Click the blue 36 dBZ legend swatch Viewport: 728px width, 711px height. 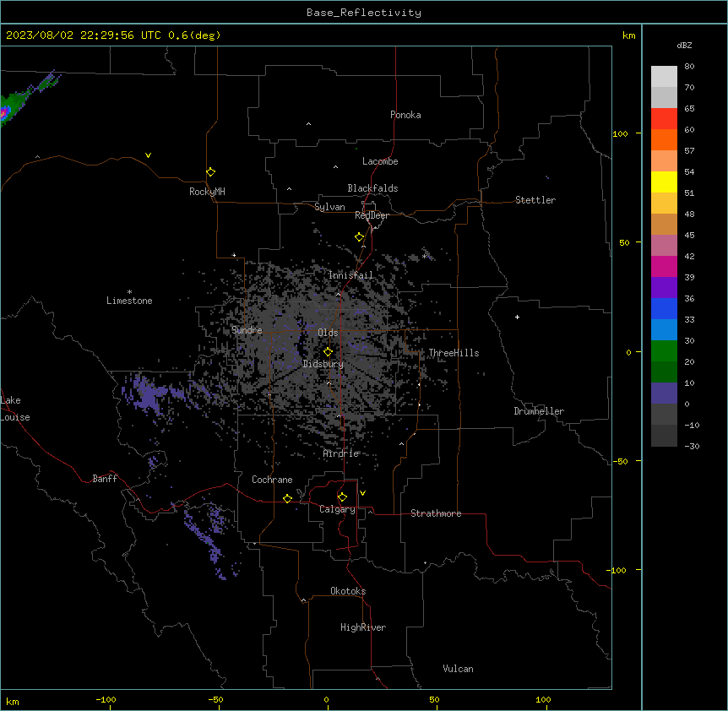[664, 308]
